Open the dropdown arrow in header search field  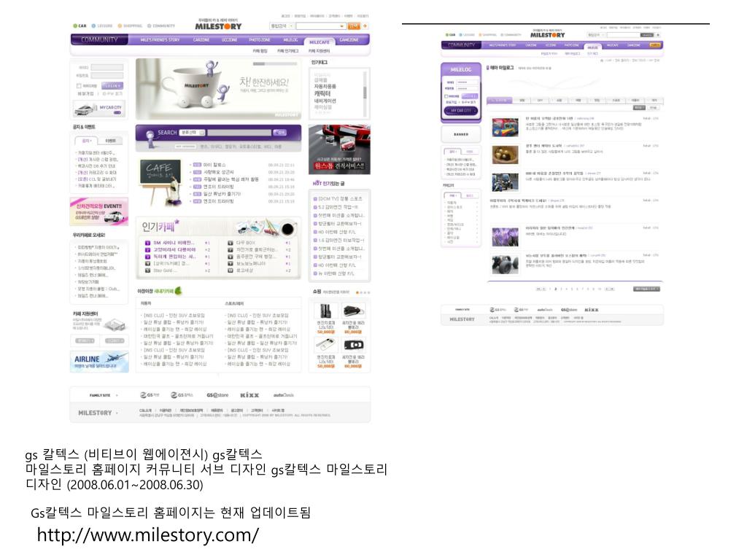(341, 26)
